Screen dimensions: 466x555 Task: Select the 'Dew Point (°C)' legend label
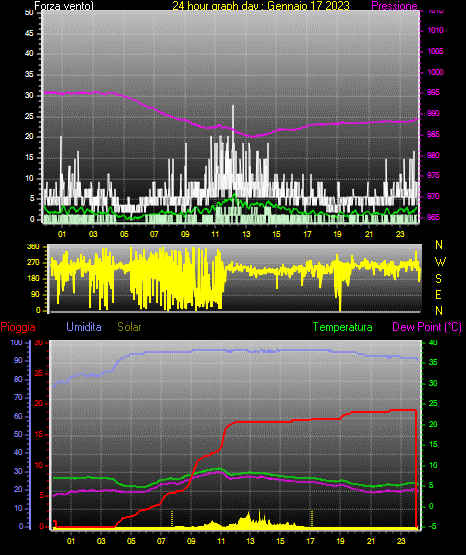coord(427,327)
